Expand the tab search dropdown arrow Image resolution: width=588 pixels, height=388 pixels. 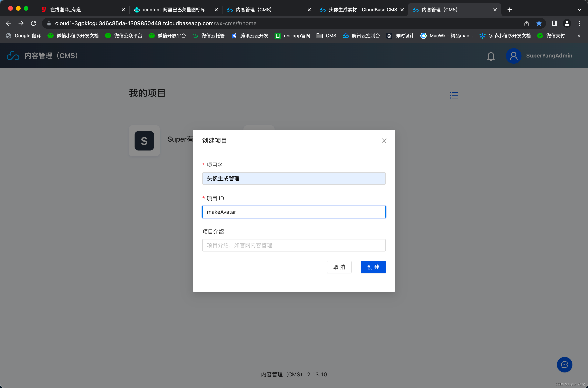579,10
